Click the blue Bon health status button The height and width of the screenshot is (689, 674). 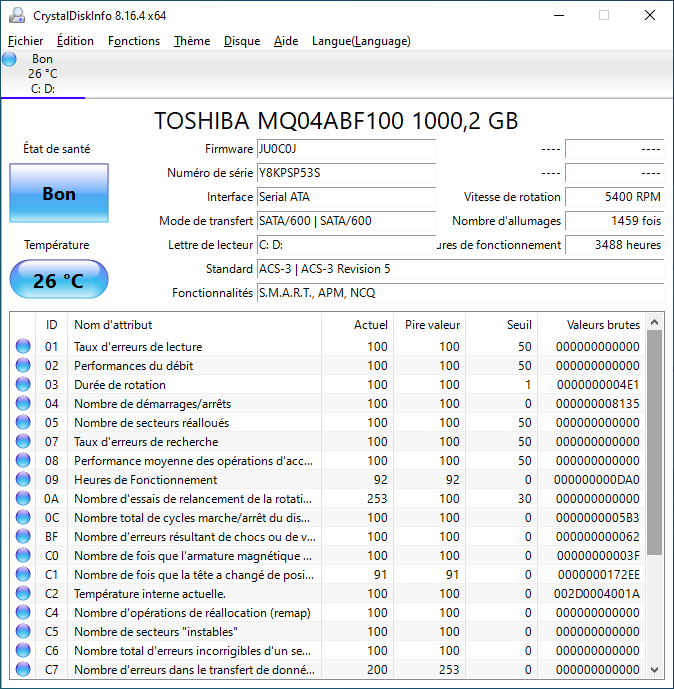59,193
